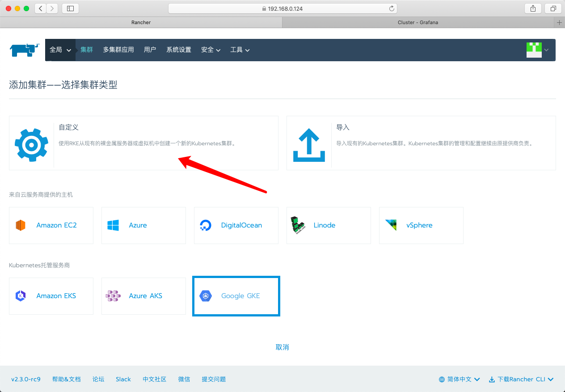
Task: Click the download icon for Rancher CLI
Action: 492,379
